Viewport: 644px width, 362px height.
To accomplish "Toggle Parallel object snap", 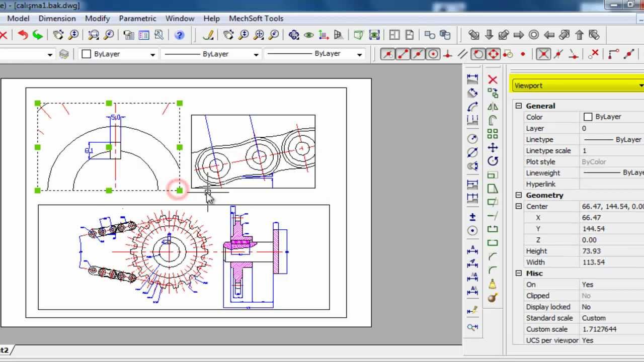I will point(463,54).
